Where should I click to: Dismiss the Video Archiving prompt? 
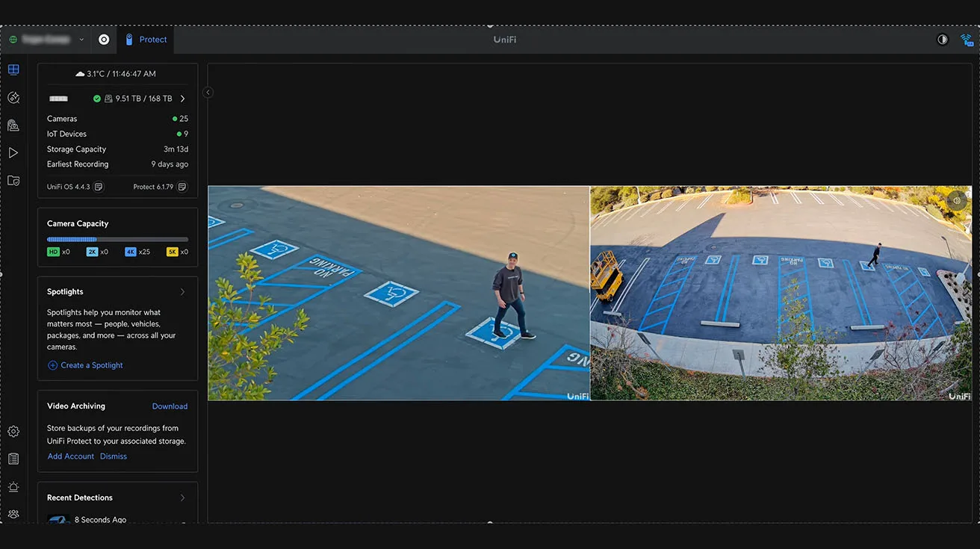(114, 456)
